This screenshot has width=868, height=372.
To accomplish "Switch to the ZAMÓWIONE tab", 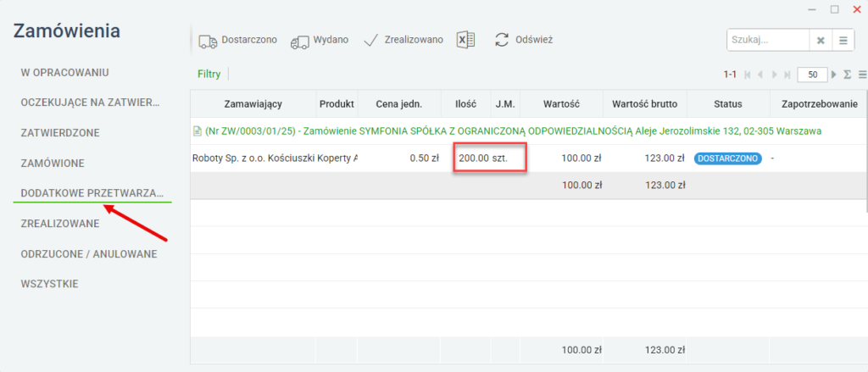I will click(x=53, y=164).
